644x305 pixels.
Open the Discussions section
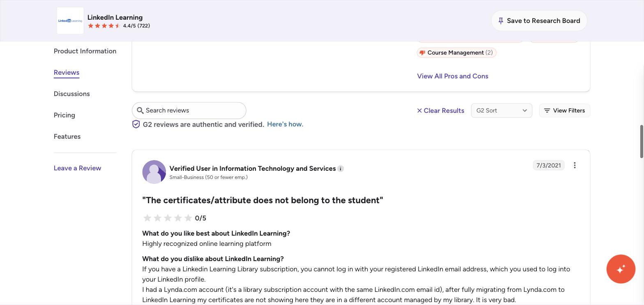72,94
